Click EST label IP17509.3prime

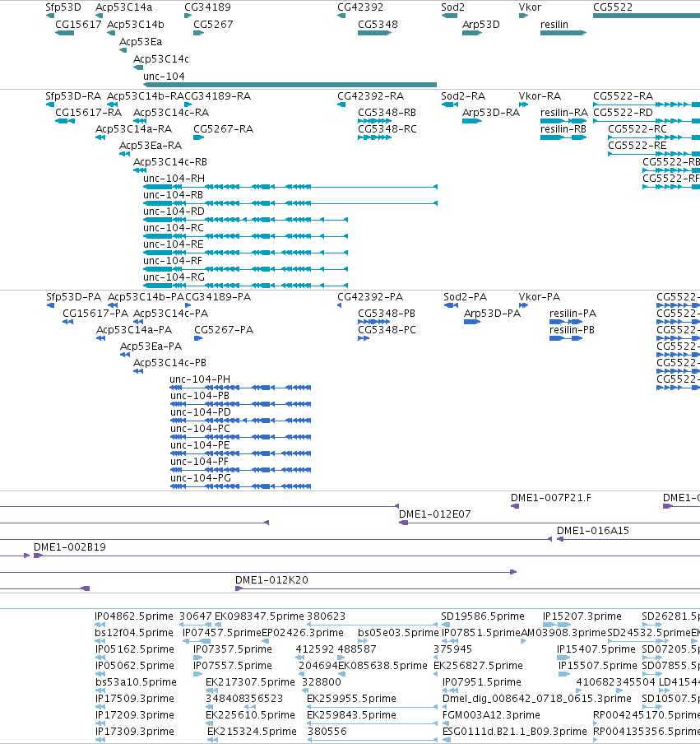point(135,699)
